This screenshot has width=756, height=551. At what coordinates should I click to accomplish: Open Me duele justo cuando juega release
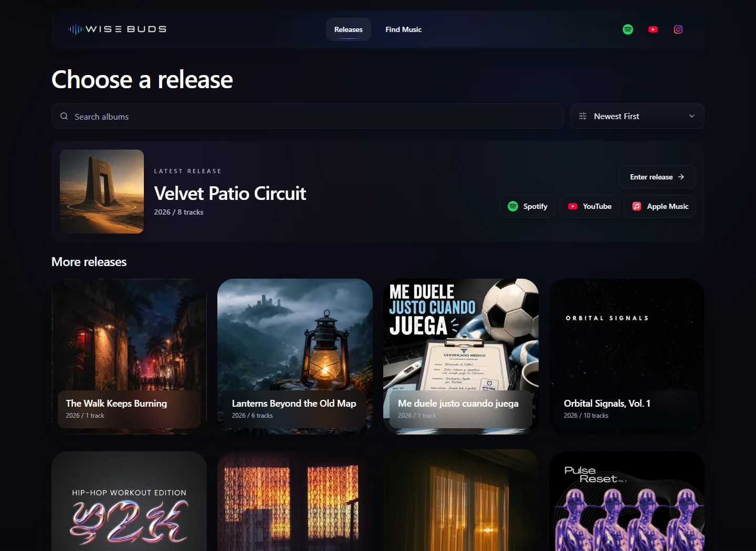tap(461, 356)
